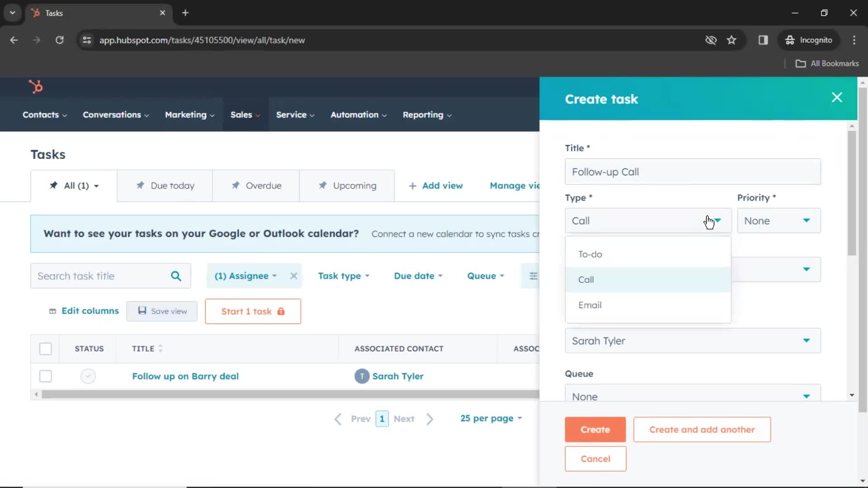Click the HubSpot sprocket logo icon
This screenshot has width=868, height=488.
pyautogui.click(x=35, y=86)
